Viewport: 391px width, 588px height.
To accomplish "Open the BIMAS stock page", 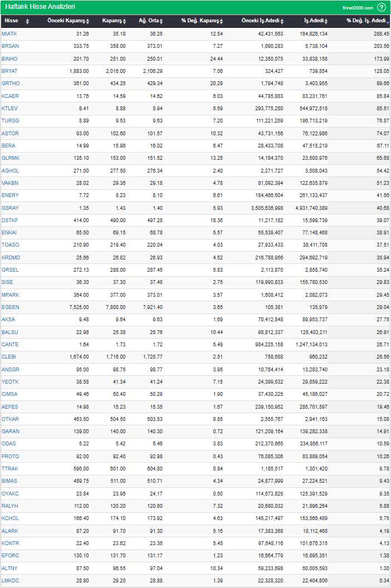I will (9, 481).
